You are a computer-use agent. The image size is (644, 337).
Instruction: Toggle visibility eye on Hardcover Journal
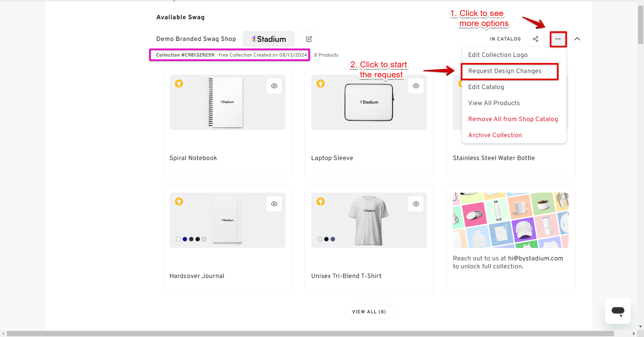tap(274, 204)
